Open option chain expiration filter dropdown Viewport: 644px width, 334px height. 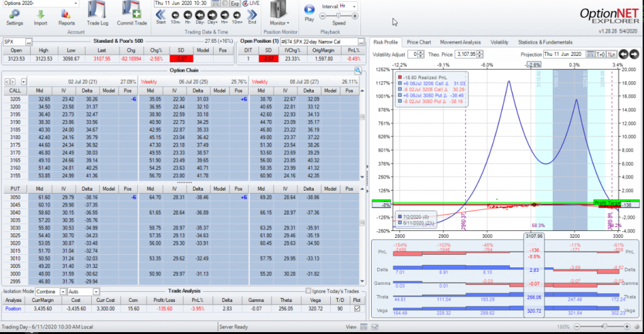pyautogui.click(x=23, y=82)
